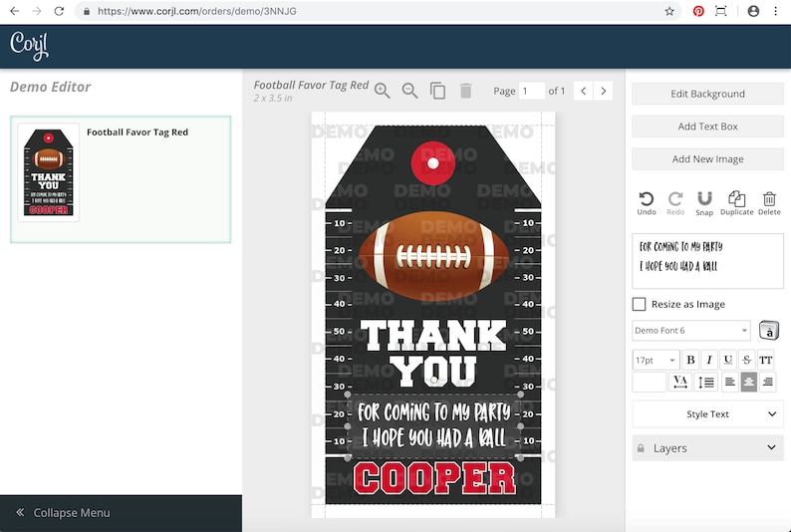Open the screenshot capture extension icon
The image size is (791, 532).
[x=721, y=11]
